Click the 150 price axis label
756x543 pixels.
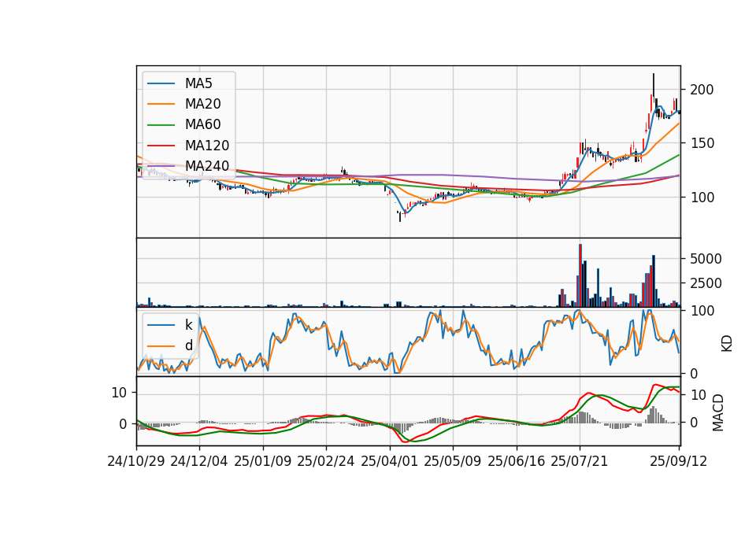pyautogui.click(x=702, y=143)
